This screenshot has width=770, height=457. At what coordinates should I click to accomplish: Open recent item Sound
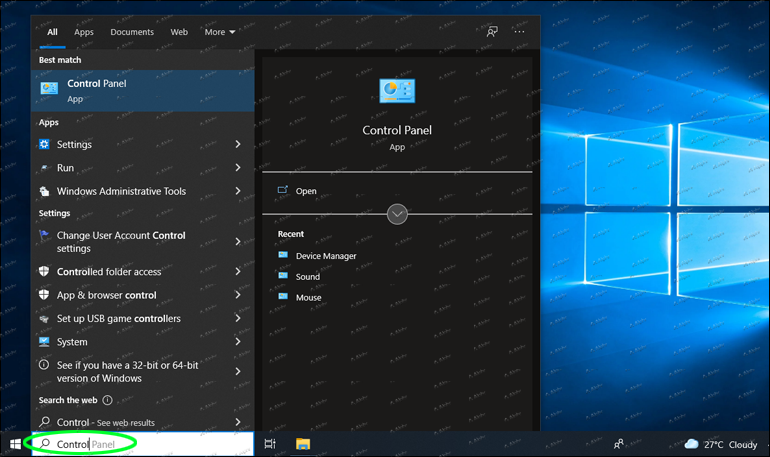(308, 276)
